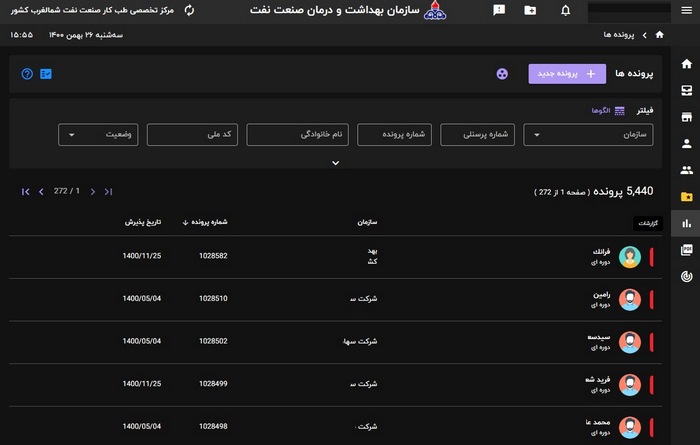Select file number 1028502
The width and height of the screenshot is (700, 445).
(x=213, y=341)
